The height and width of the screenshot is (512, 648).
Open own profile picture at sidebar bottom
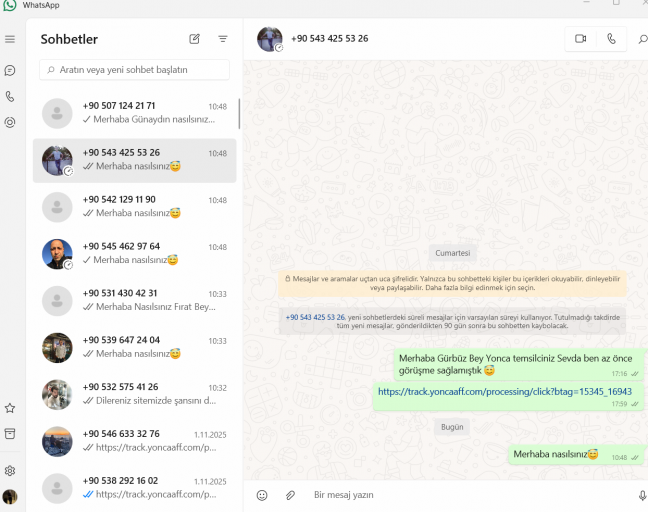pyautogui.click(x=10, y=496)
